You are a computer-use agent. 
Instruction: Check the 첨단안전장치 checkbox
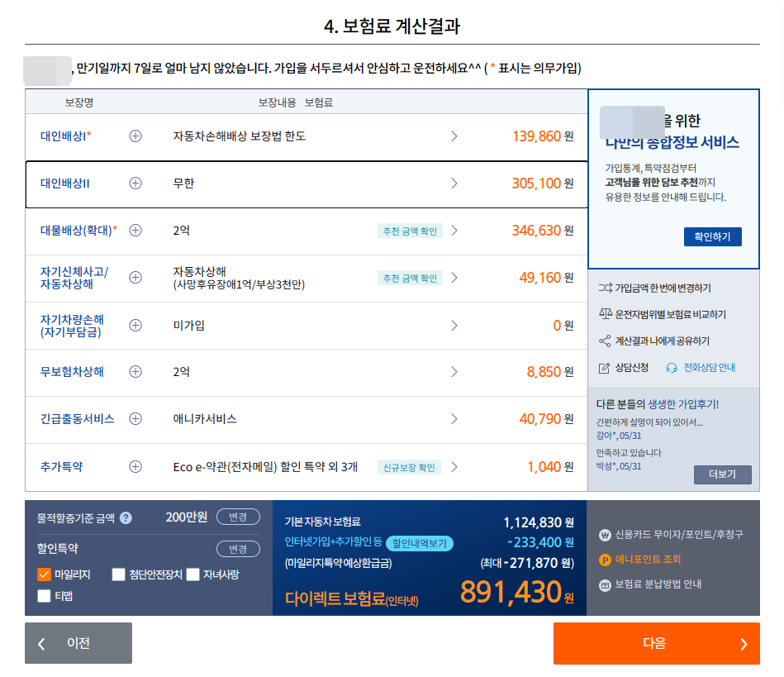point(118,574)
